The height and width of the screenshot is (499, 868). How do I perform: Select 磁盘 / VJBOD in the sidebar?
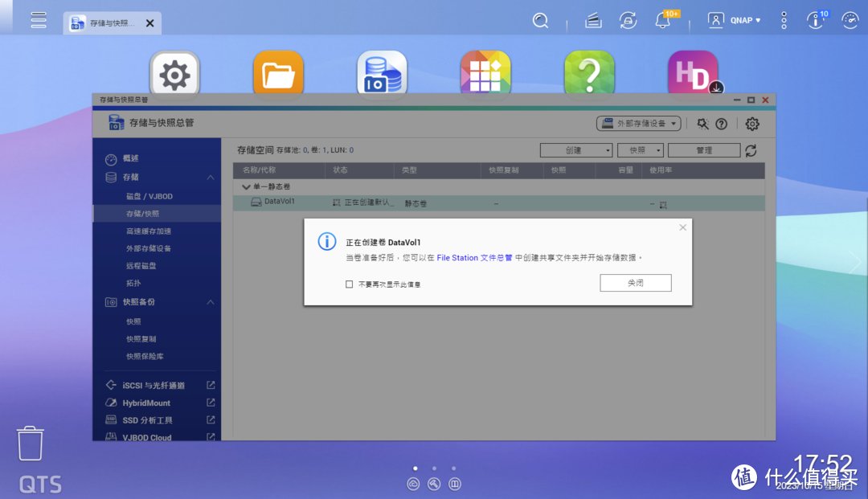point(149,196)
